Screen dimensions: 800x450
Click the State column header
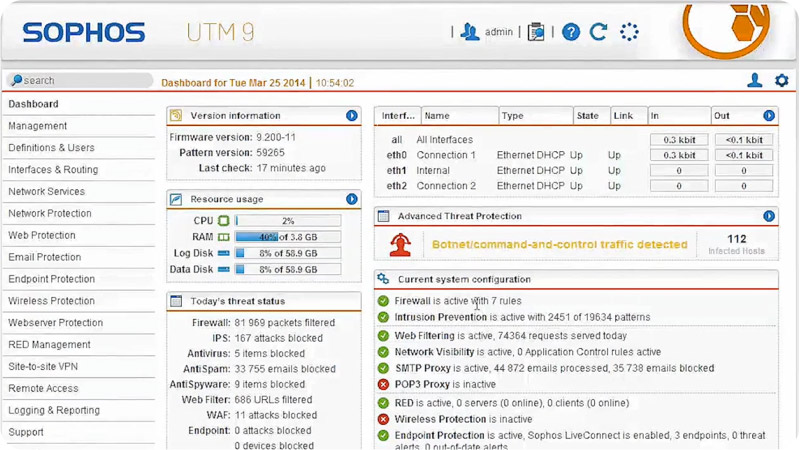[591, 116]
